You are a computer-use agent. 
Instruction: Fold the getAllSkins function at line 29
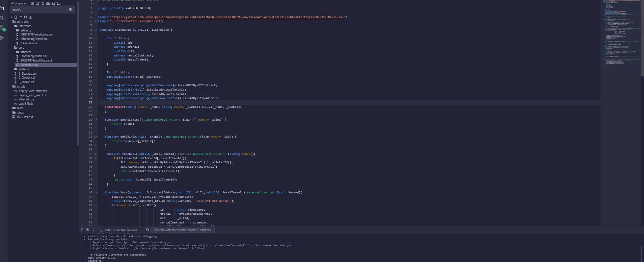click(96, 120)
